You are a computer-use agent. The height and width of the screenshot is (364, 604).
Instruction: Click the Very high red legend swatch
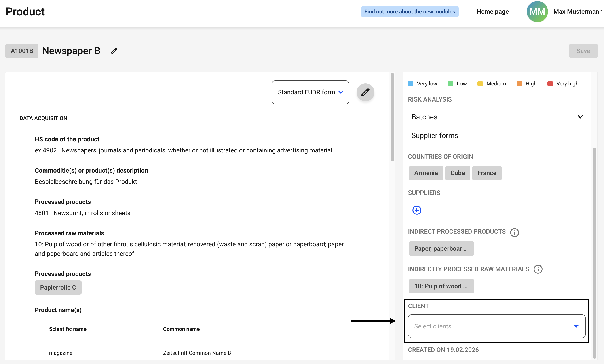click(550, 84)
